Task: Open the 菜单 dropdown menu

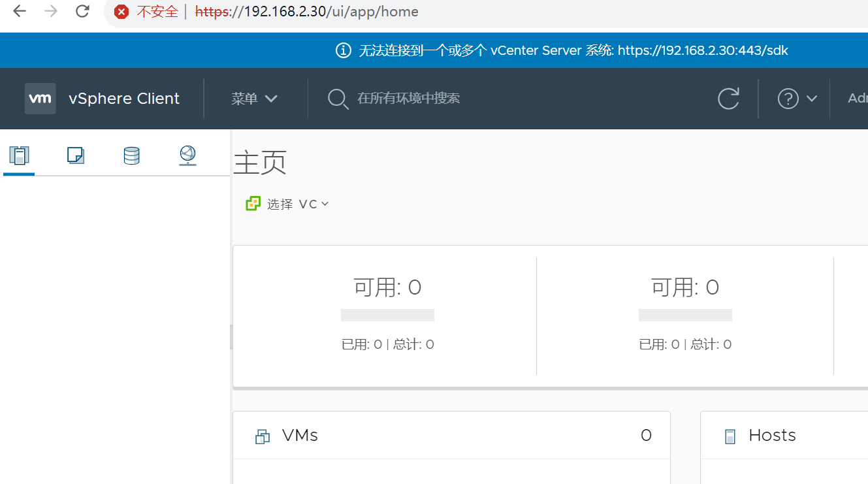Action: point(255,99)
